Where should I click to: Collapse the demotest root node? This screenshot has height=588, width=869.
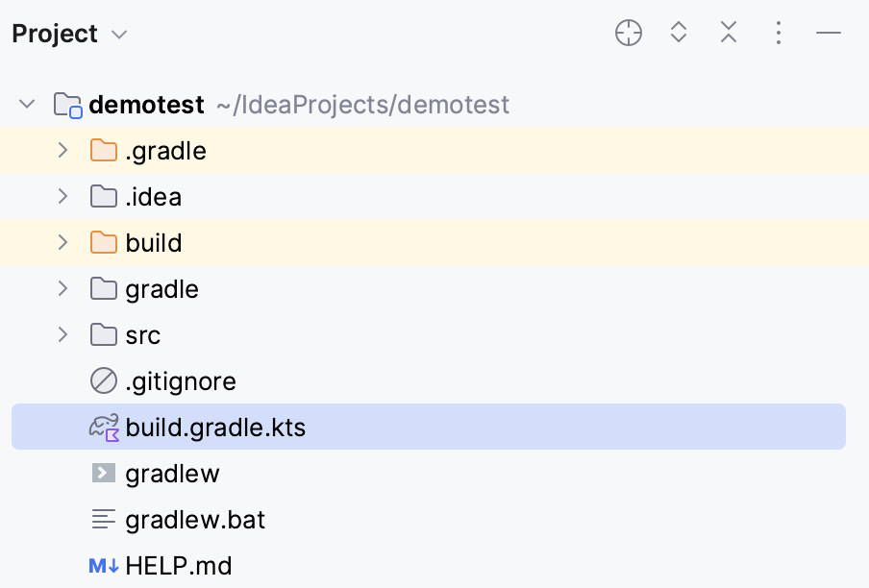tap(27, 104)
